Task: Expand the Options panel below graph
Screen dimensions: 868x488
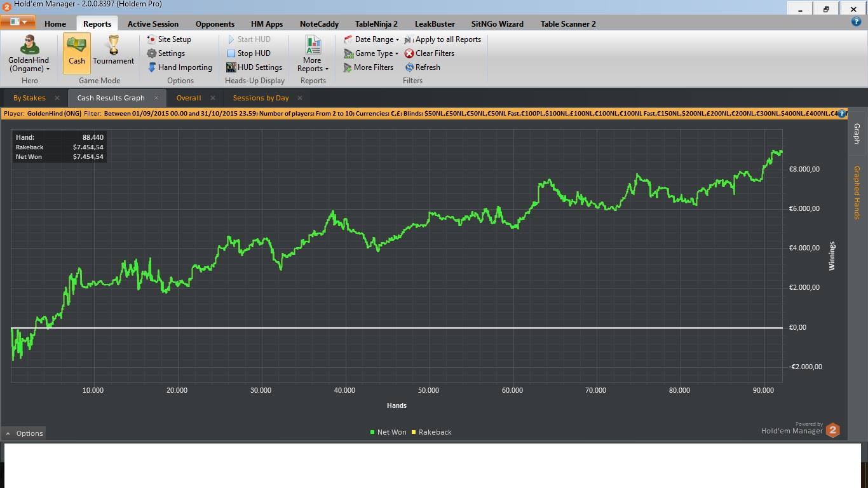Action: tap(24, 433)
